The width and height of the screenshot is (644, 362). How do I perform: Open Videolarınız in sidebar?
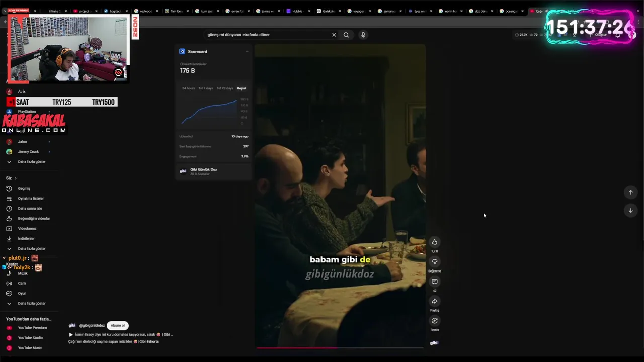pyautogui.click(x=27, y=228)
